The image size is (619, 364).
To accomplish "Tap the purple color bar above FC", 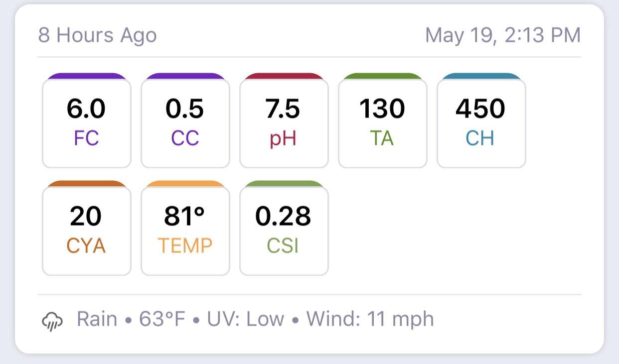I will (87, 76).
